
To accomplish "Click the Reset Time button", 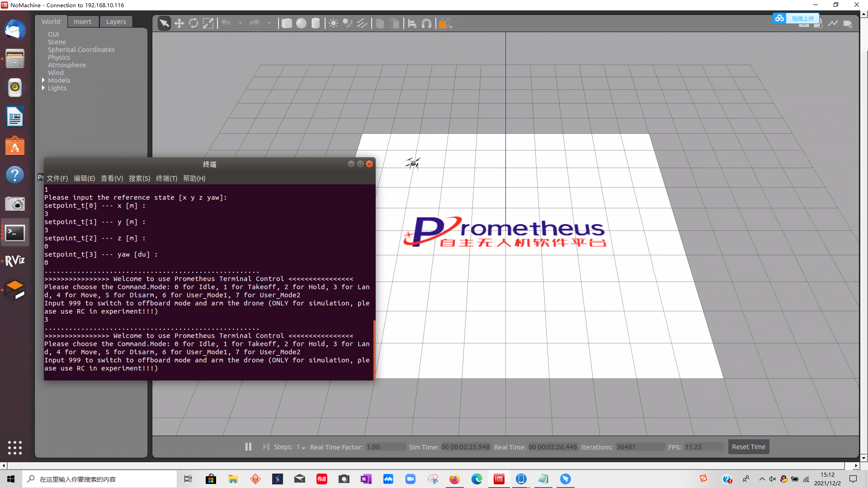I will click(x=749, y=447).
